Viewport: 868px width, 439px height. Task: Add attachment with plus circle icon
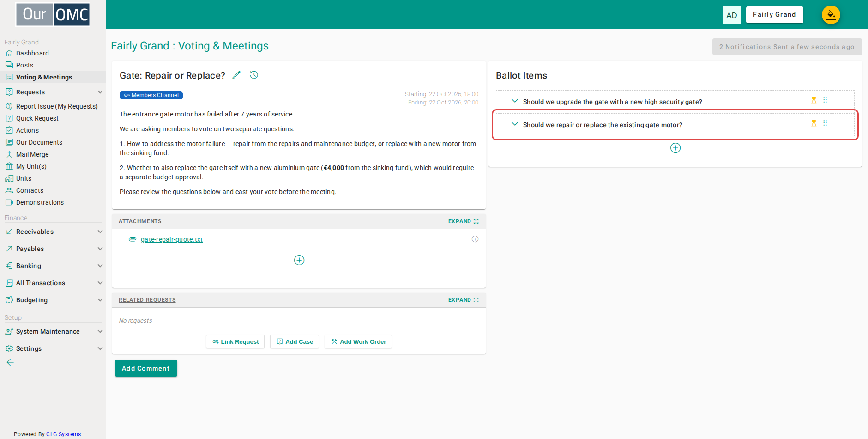pos(299,260)
